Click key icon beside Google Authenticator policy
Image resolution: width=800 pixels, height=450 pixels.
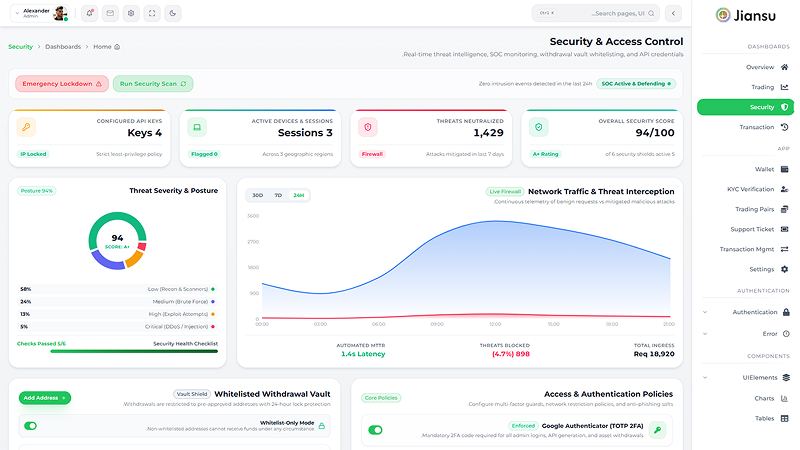pyautogui.click(x=658, y=430)
